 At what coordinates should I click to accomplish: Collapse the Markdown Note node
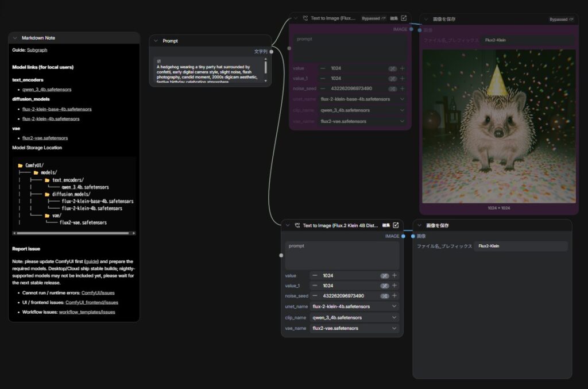point(15,37)
